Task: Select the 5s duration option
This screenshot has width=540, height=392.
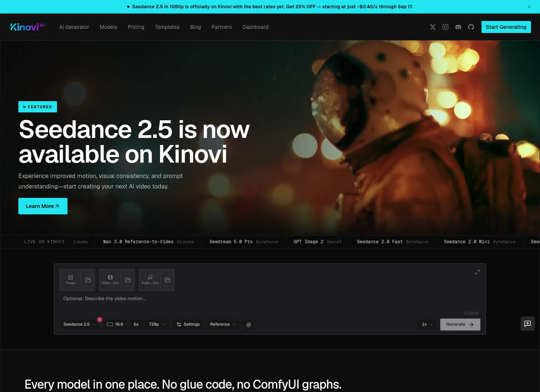Action: tap(136, 325)
